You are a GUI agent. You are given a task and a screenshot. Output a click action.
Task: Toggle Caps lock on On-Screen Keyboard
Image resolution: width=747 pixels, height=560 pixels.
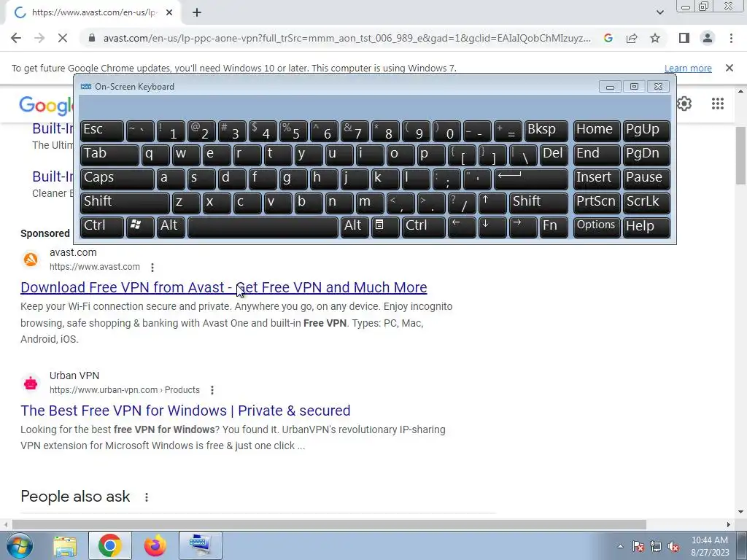(x=117, y=179)
